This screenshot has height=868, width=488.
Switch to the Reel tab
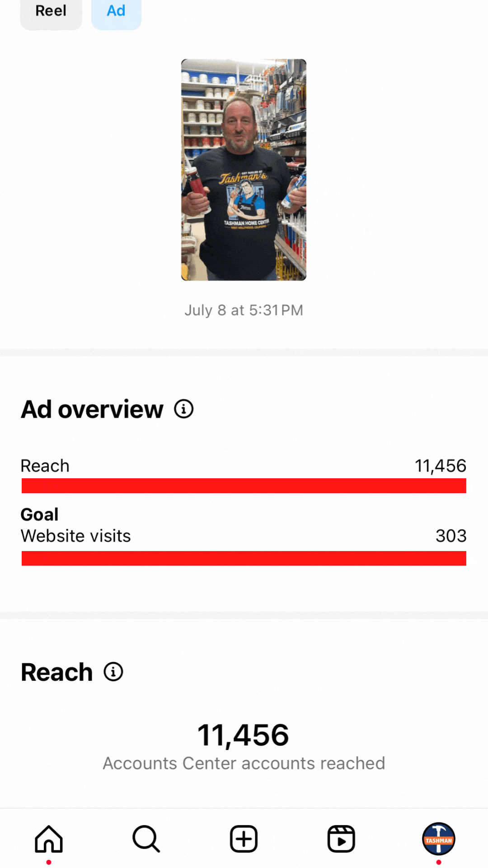[x=51, y=11]
